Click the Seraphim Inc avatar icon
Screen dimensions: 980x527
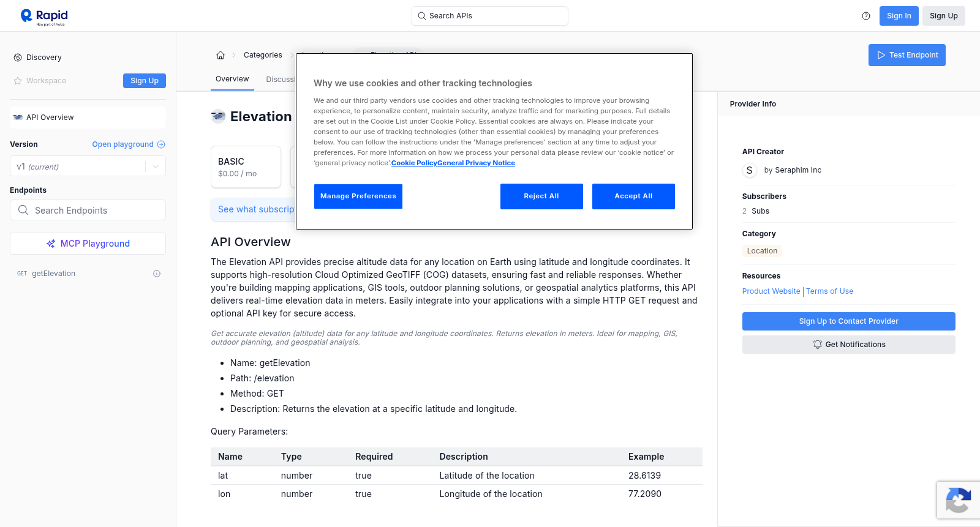pyautogui.click(x=750, y=170)
